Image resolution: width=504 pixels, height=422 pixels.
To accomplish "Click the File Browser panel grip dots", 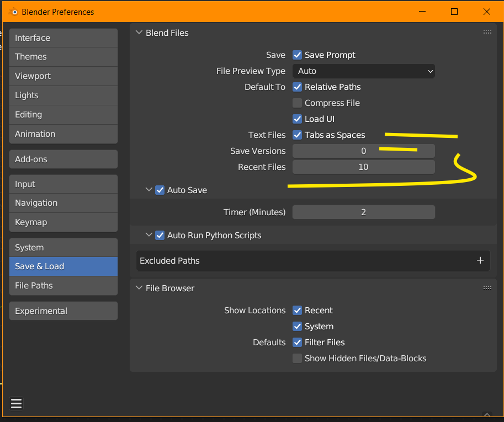I will [487, 287].
